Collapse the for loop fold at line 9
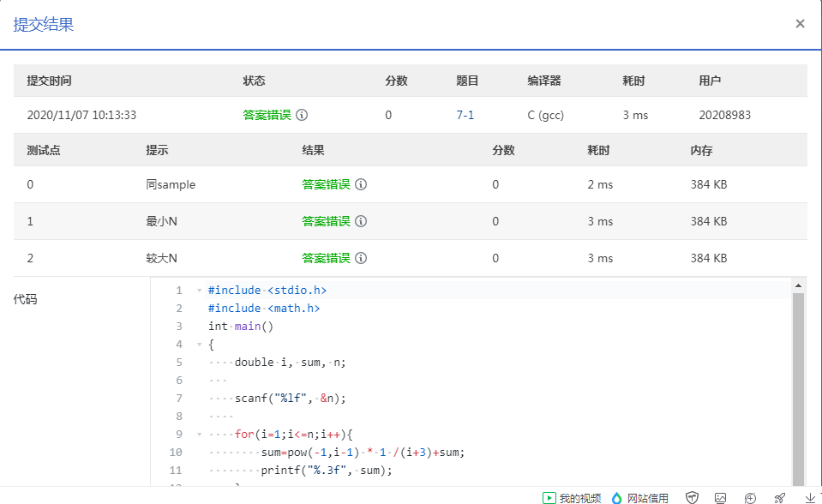Screen dimensions: 822x504 tap(199, 435)
